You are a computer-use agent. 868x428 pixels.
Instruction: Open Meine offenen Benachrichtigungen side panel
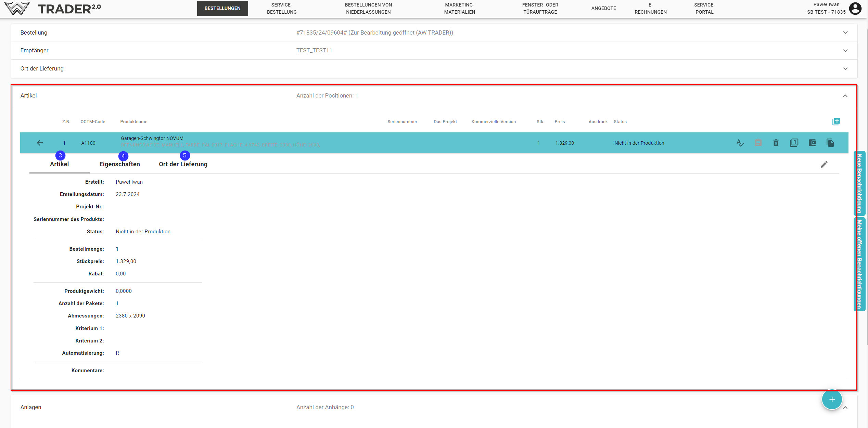(x=859, y=263)
